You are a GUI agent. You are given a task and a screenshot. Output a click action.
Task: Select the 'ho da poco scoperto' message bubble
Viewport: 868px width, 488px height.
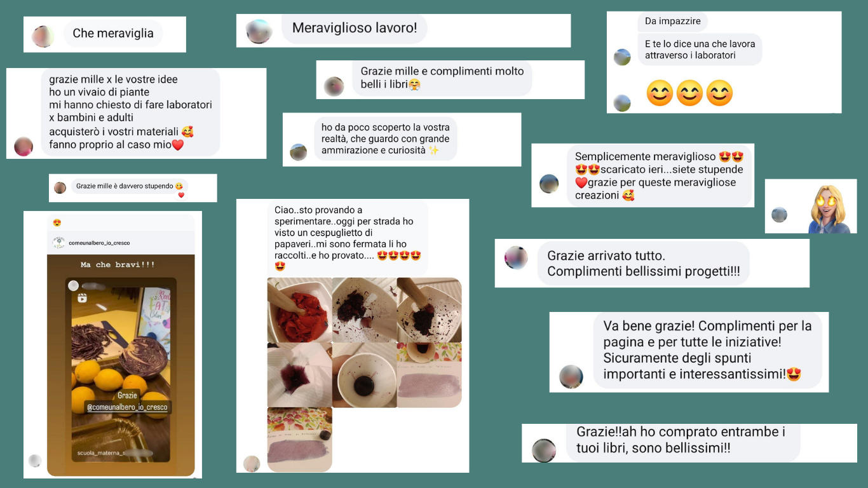(x=385, y=139)
